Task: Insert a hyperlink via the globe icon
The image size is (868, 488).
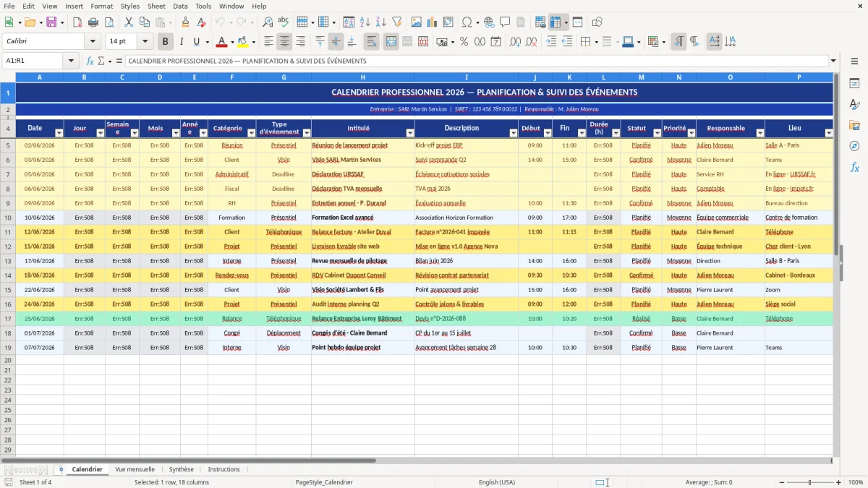Action: (489, 22)
